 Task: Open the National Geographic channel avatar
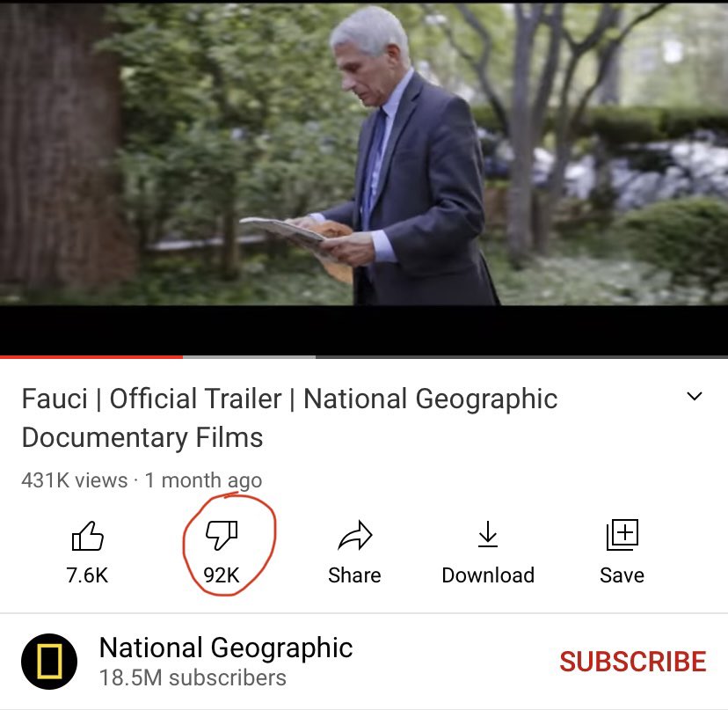(x=49, y=662)
